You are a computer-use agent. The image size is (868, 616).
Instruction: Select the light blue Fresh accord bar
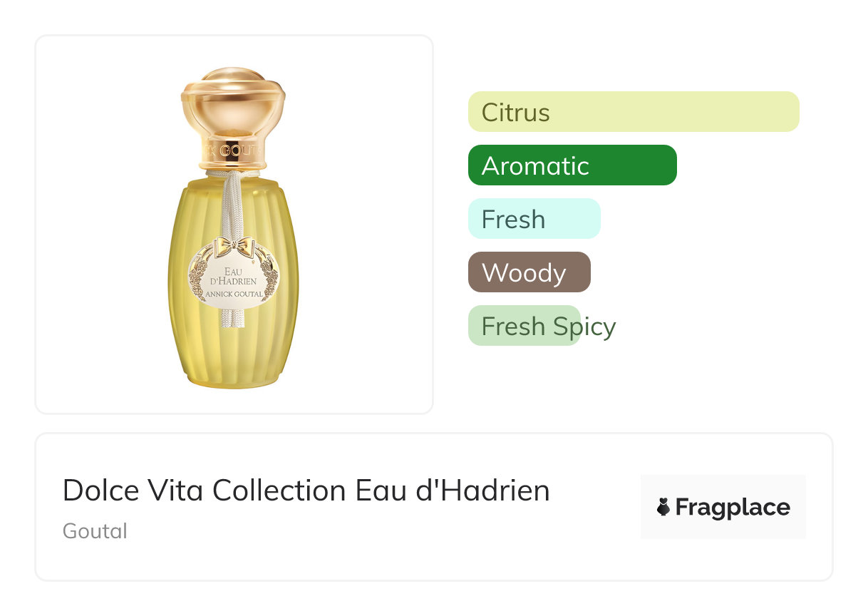[534, 219]
